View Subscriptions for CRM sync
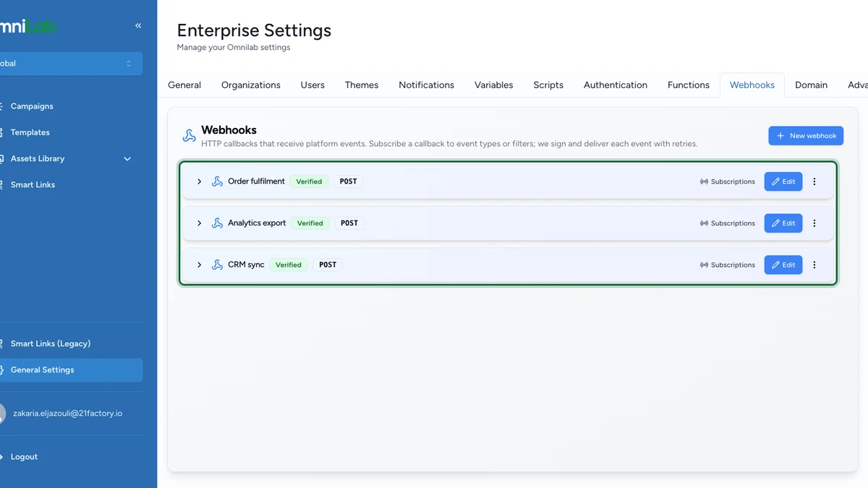868x488 pixels. pos(728,265)
